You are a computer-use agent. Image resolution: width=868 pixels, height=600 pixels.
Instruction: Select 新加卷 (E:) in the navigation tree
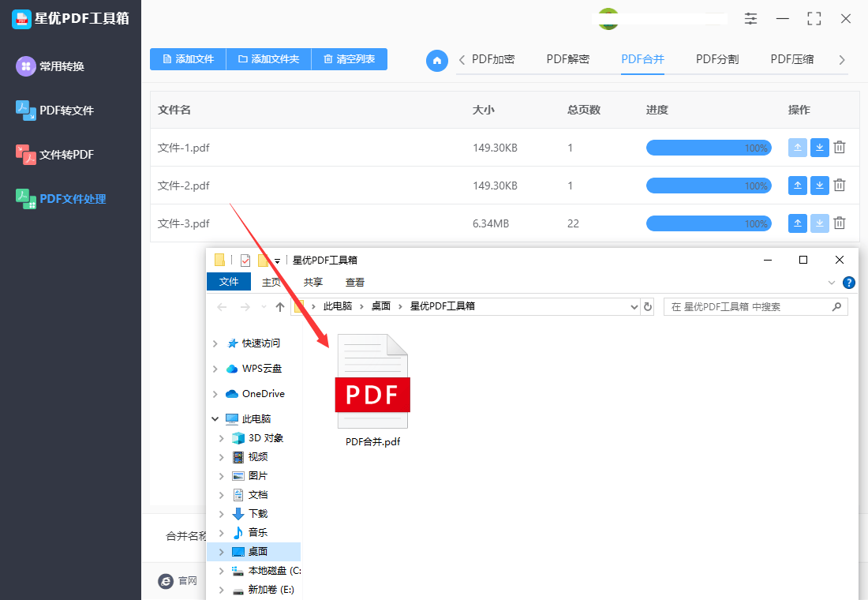264,590
